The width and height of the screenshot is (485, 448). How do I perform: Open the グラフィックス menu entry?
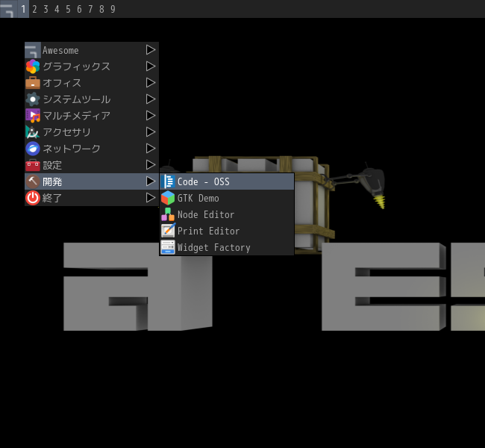tap(92, 66)
